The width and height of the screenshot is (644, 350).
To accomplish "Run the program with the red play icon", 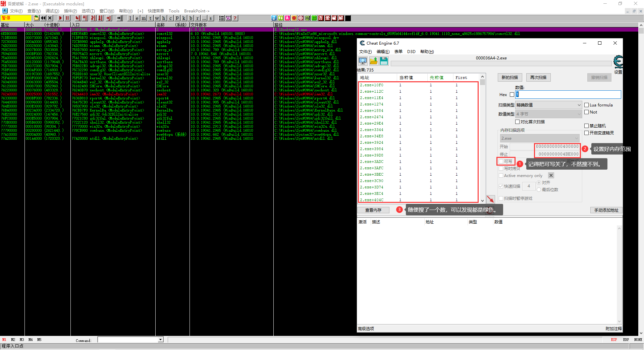I will click(60, 18).
